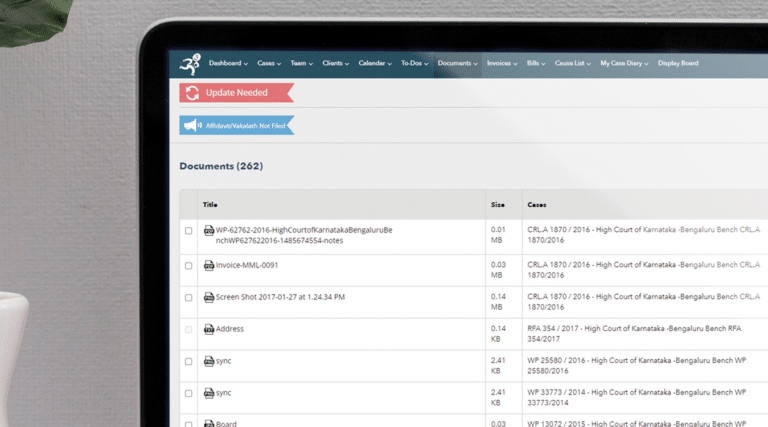Tick checkbox for sync row of WP 25580
Image resolution: width=768 pixels, height=427 pixels.
[189, 361]
